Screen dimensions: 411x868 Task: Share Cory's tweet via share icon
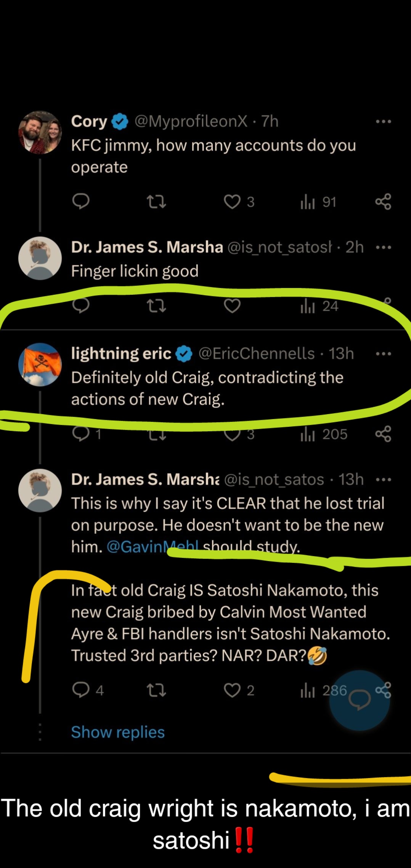pyautogui.click(x=383, y=201)
